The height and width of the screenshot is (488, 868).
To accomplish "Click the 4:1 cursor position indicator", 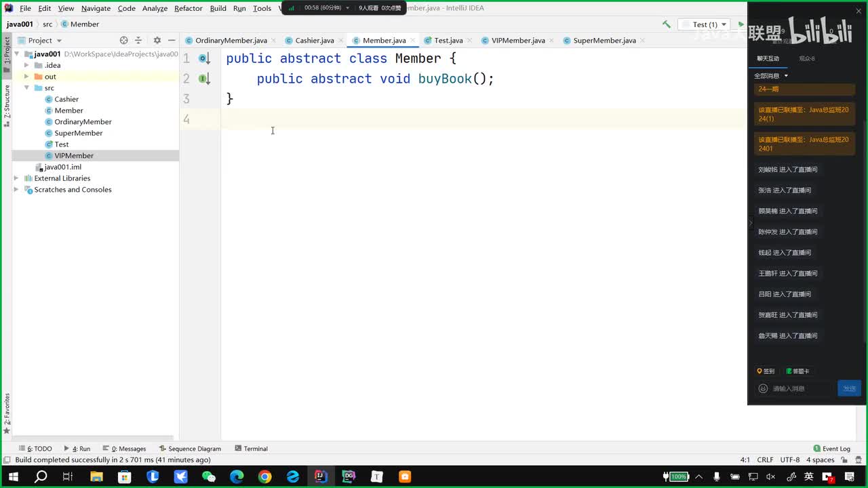I will point(745,460).
